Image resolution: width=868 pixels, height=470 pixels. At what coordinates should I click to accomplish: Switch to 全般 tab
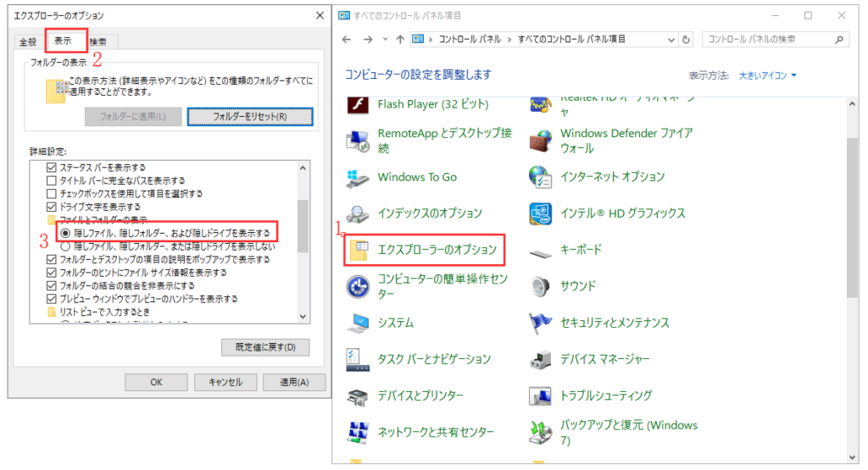[28, 42]
